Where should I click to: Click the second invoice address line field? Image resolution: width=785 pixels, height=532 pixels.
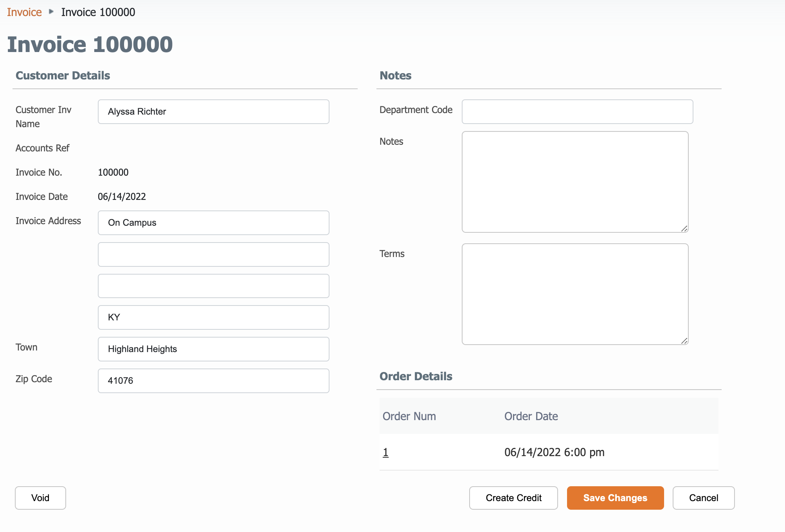click(214, 255)
